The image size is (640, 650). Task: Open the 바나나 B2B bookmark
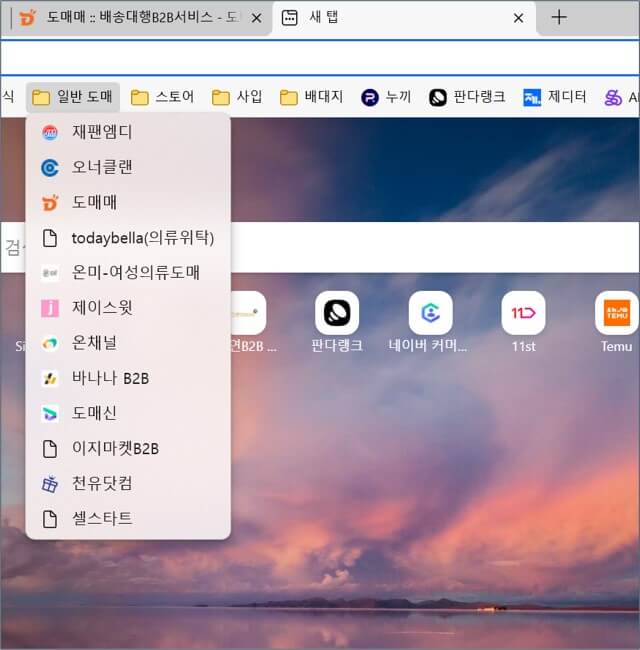pos(128,378)
